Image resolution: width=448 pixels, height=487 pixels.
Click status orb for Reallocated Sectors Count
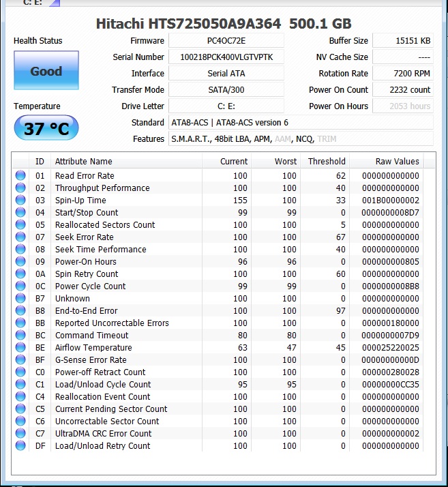tap(20, 224)
